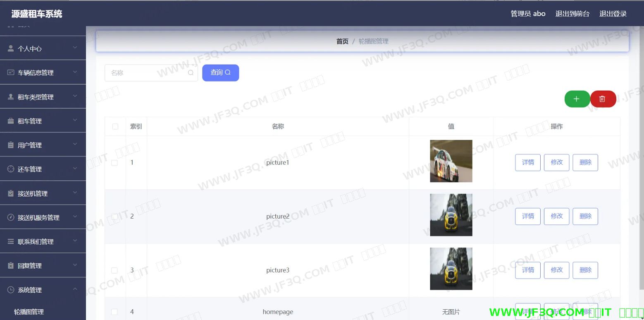Click 退出登录 in the top bar
644x320 pixels.
click(x=613, y=14)
